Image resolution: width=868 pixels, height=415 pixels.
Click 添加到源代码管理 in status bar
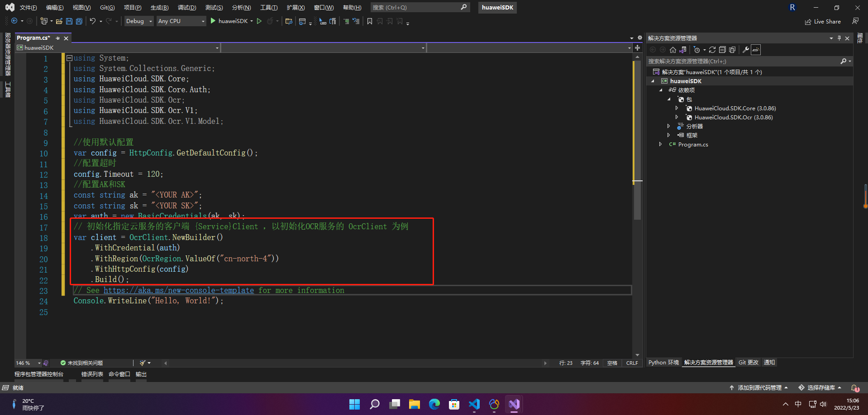759,388
